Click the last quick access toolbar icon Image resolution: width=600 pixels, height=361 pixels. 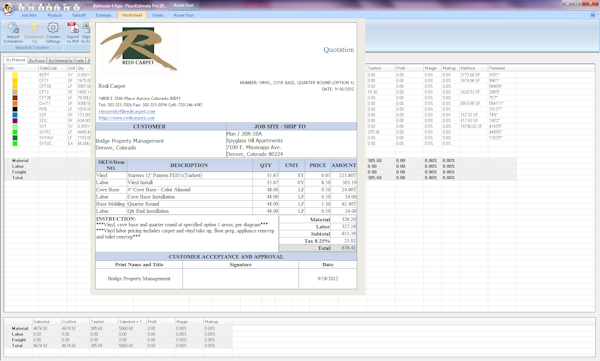point(77,7)
